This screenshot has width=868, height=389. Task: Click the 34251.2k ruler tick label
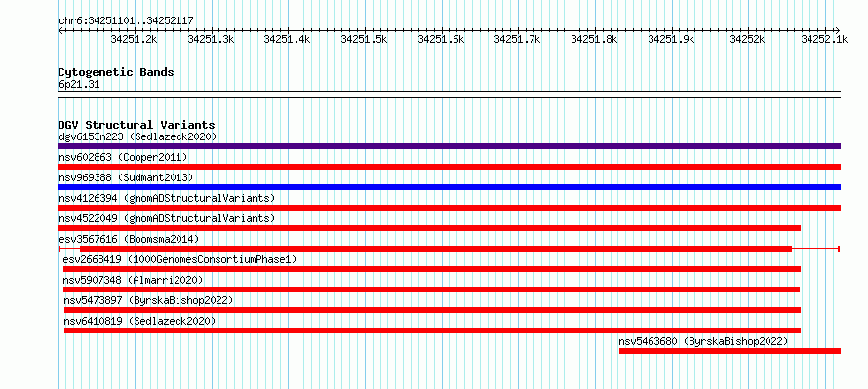135,39
